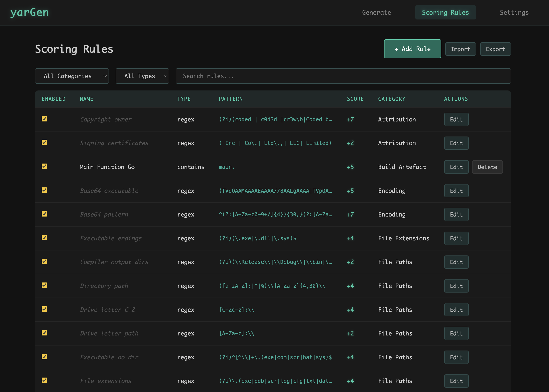549x392 pixels.
Task: Click the 'Base64 pattern' rule name
Action: (104, 215)
